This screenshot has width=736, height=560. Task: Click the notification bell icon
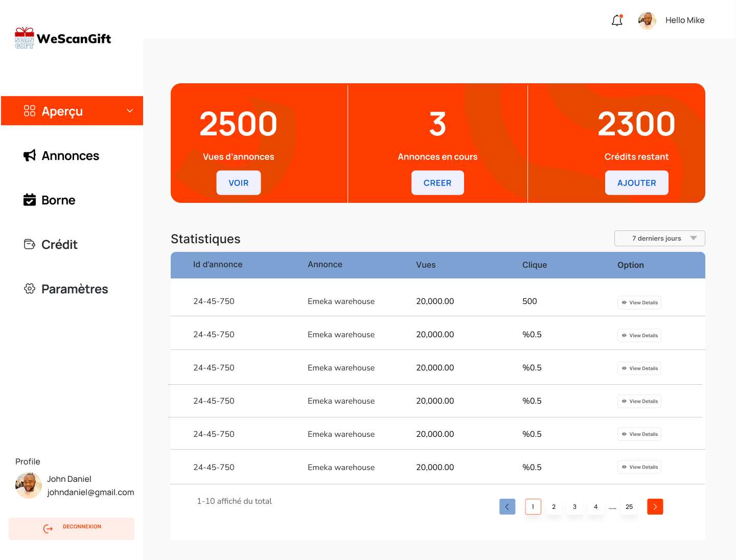click(x=617, y=20)
